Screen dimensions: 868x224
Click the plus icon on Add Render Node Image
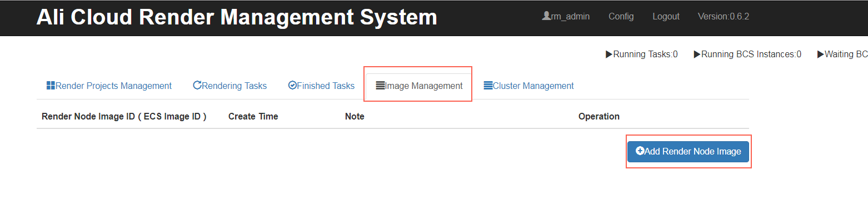[x=640, y=151]
